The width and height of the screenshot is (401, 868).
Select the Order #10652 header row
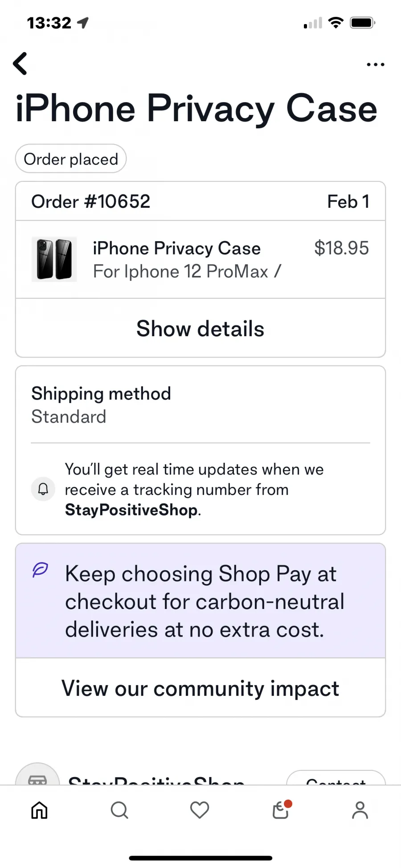click(x=200, y=202)
